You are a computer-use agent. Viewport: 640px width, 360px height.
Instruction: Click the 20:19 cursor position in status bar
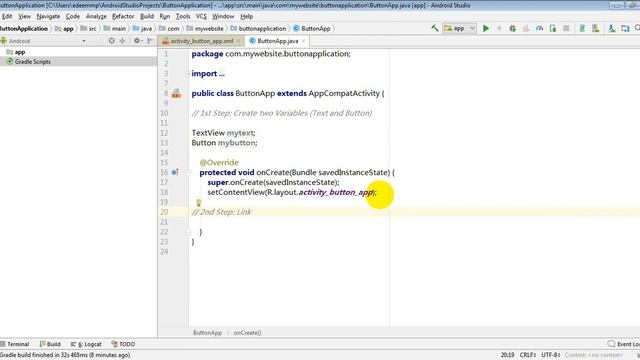pyautogui.click(x=507, y=355)
